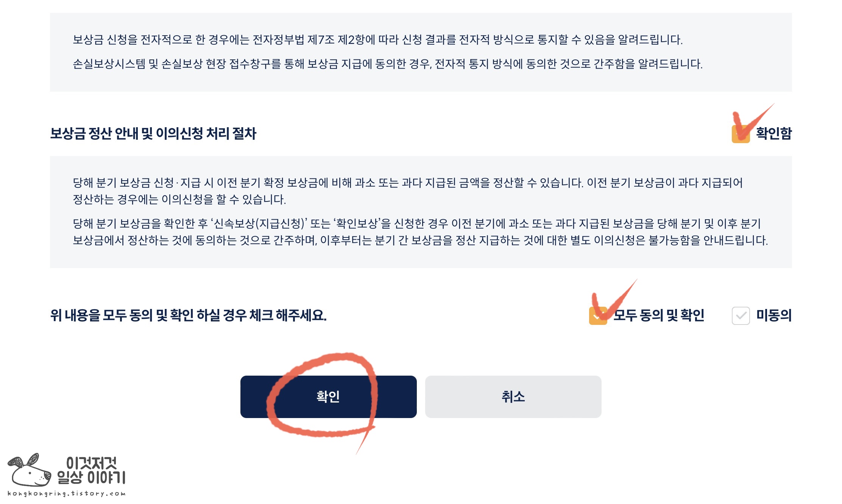Click the 위 내용을 모두 동의 및 확인 instruction heading
Screen dimensions: 842x504
pyautogui.click(x=188, y=315)
